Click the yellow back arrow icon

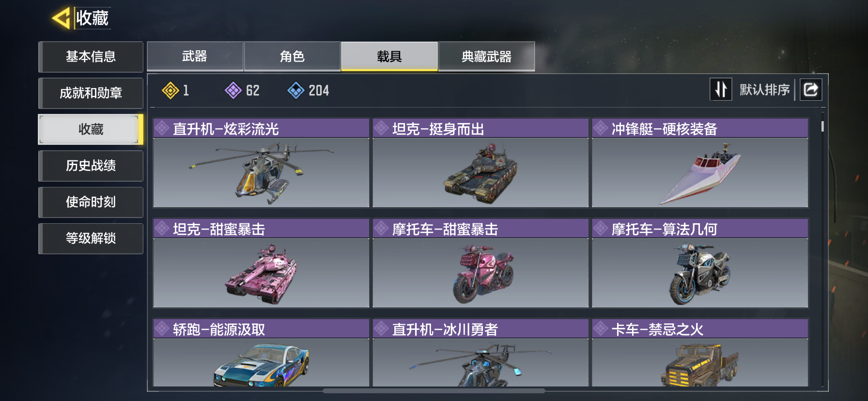tap(61, 18)
